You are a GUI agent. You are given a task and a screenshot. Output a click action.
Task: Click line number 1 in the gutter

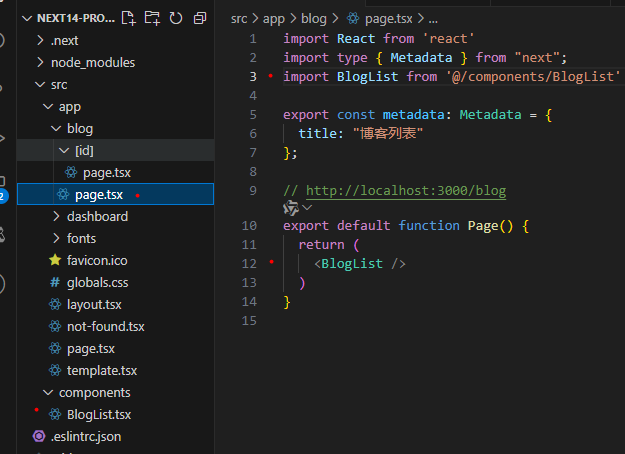pos(253,39)
